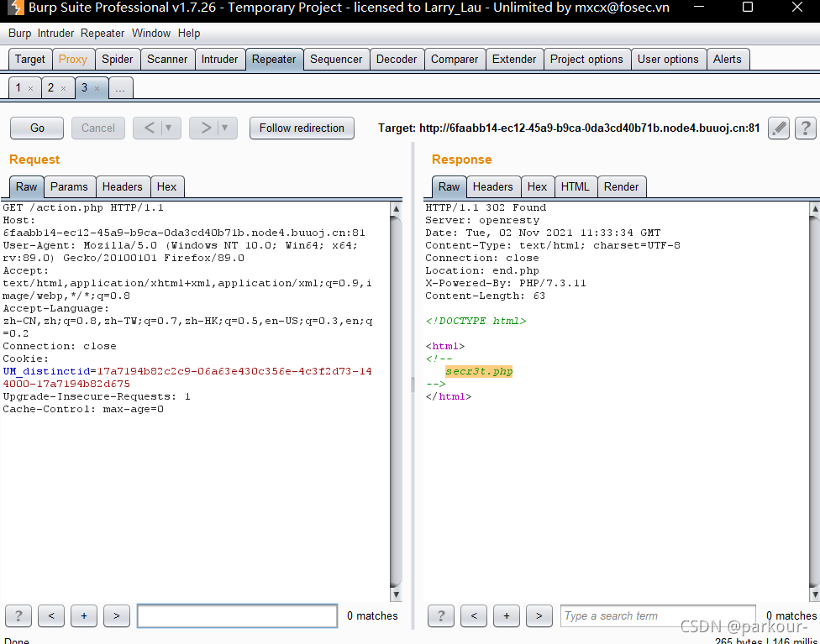Go to next match in request search
Screen dimensions: 820x644
pyautogui.click(x=117, y=615)
